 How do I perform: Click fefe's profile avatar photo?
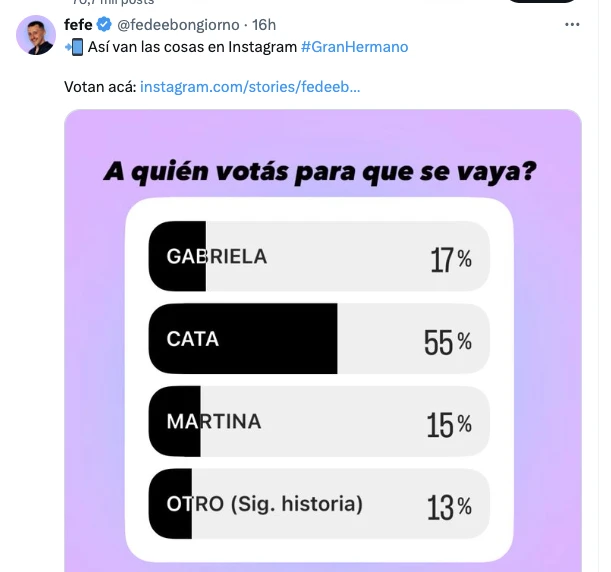click(36, 36)
